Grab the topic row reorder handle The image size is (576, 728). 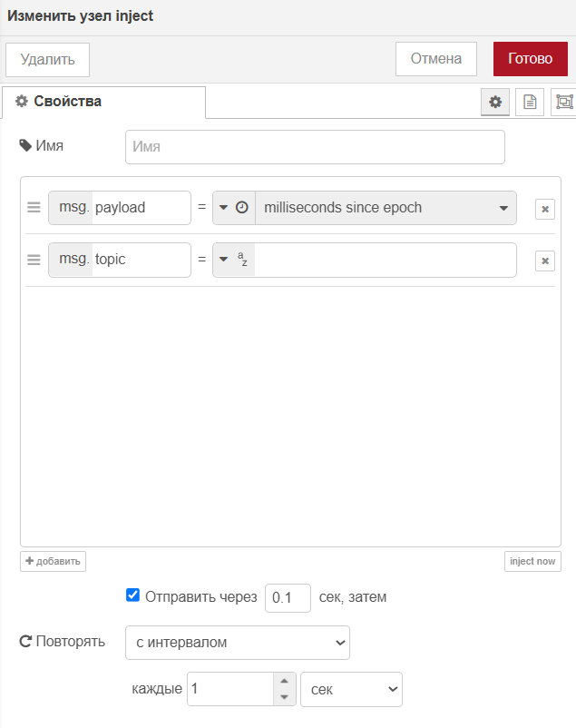34,260
